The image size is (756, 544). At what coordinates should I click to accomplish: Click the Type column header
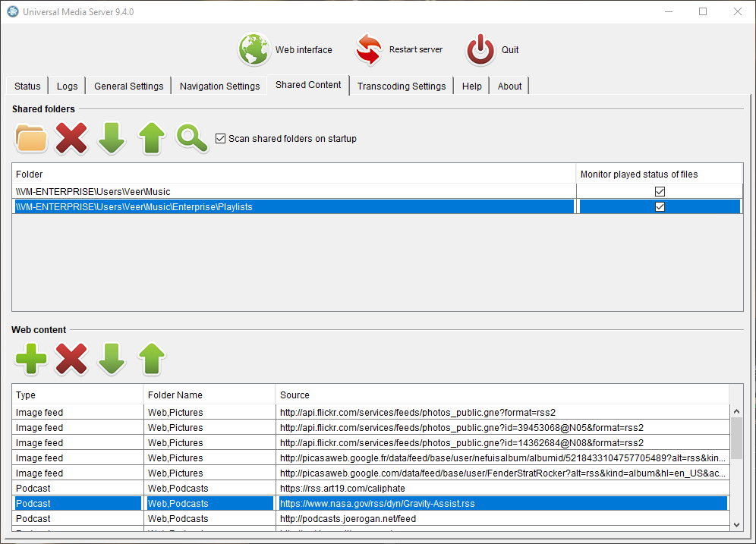click(x=77, y=395)
